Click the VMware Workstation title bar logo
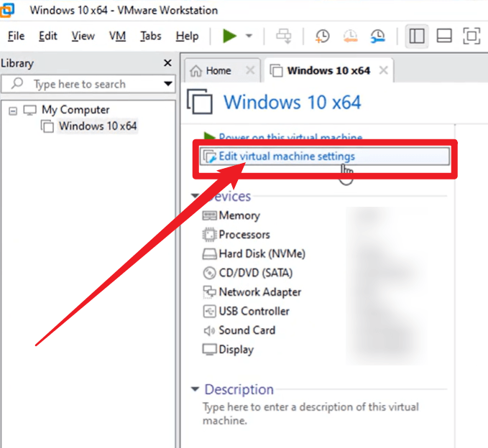The height and width of the screenshot is (448, 488). pos(7,9)
